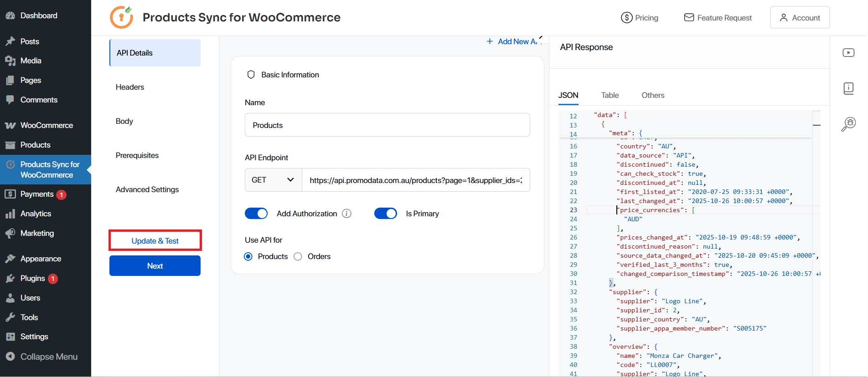Click the "Monza Car Charger" name value
868x377 pixels.
click(x=682, y=356)
